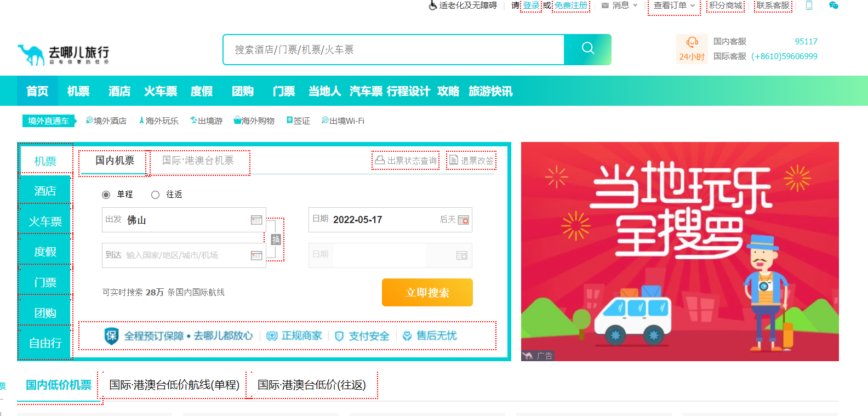Viewport: 868px width, 416px height.
Task: Open 旅游快讯 in main navigation
Action: [490, 91]
